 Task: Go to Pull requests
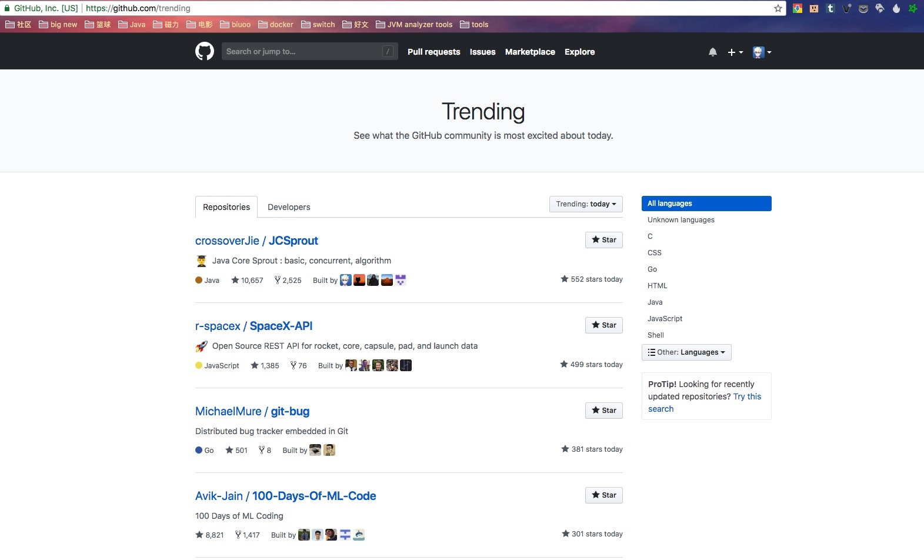(434, 52)
